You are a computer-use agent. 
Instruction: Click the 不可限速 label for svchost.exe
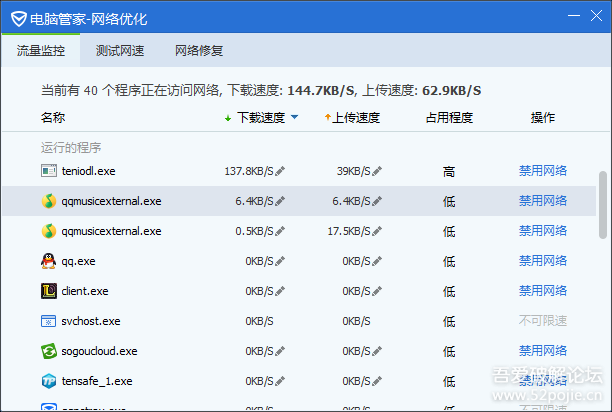[543, 321]
